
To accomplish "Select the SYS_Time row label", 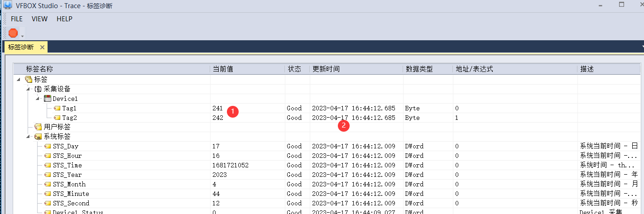I will [67, 165].
